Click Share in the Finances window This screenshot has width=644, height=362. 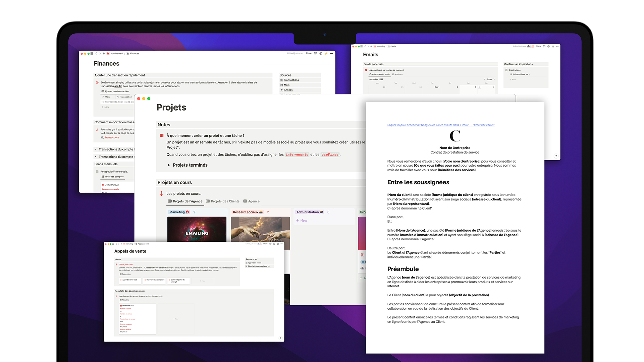click(x=308, y=53)
